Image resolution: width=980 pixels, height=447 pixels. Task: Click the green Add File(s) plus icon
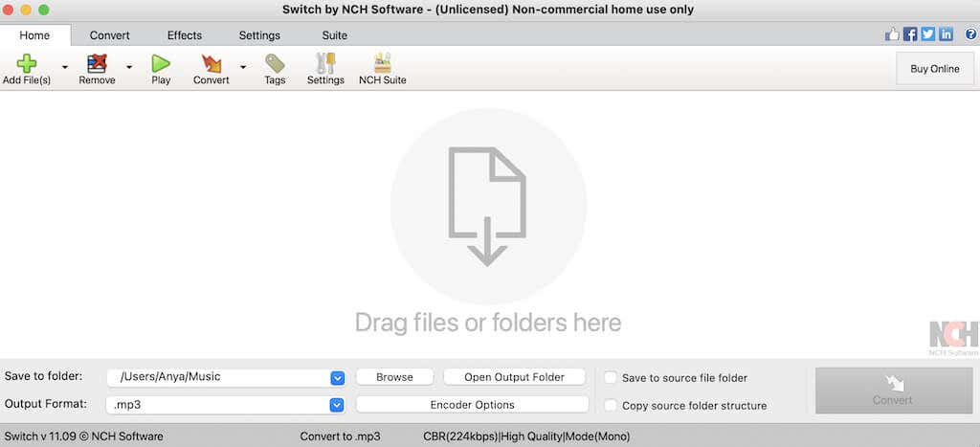pos(26,64)
